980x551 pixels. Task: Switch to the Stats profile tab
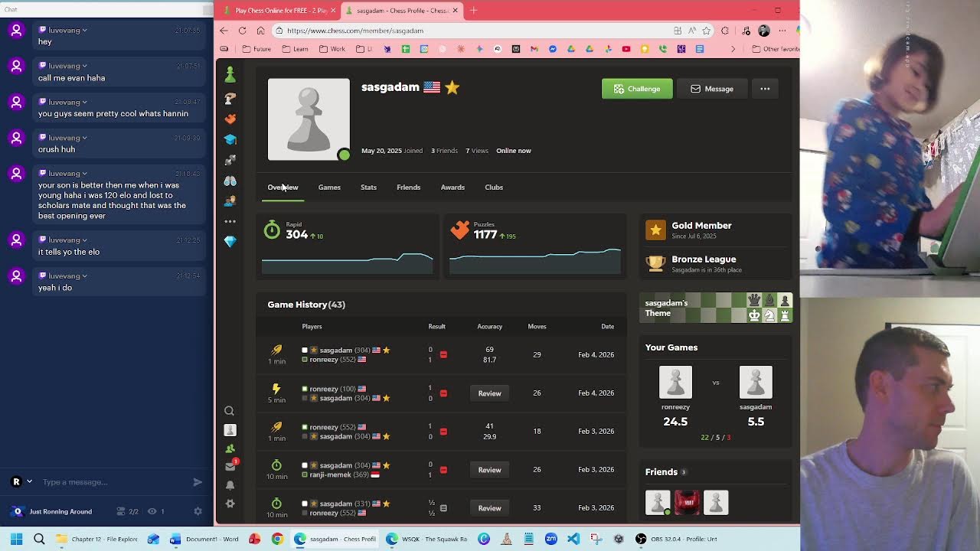(x=368, y=187)
